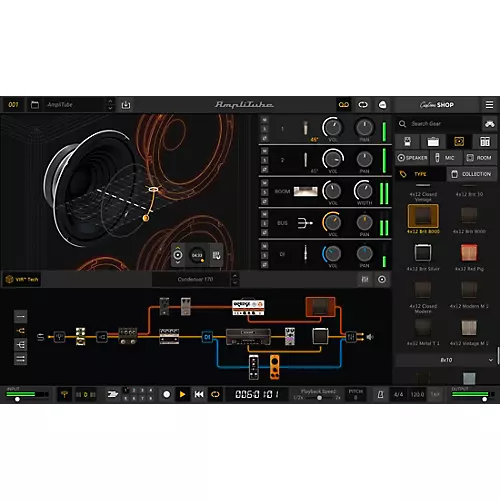Toggle phase invert on mic channel 2
The width and height of the screenshot is (500, 500).
[x=264, y=170]
